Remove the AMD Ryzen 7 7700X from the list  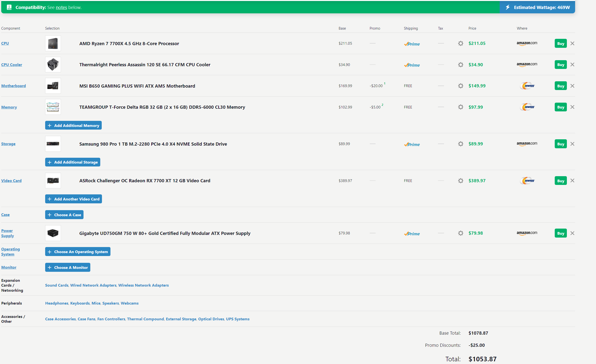coord(572,43)
